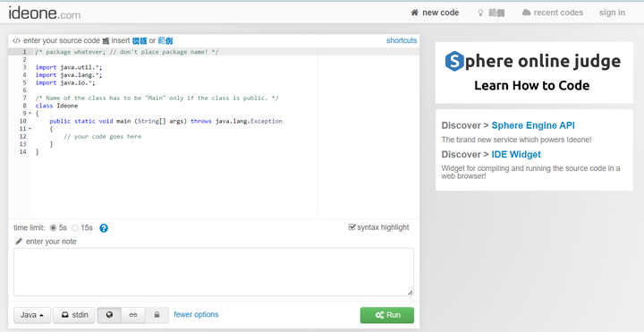Open the shortcuts link above the editor

click(402, 40)
